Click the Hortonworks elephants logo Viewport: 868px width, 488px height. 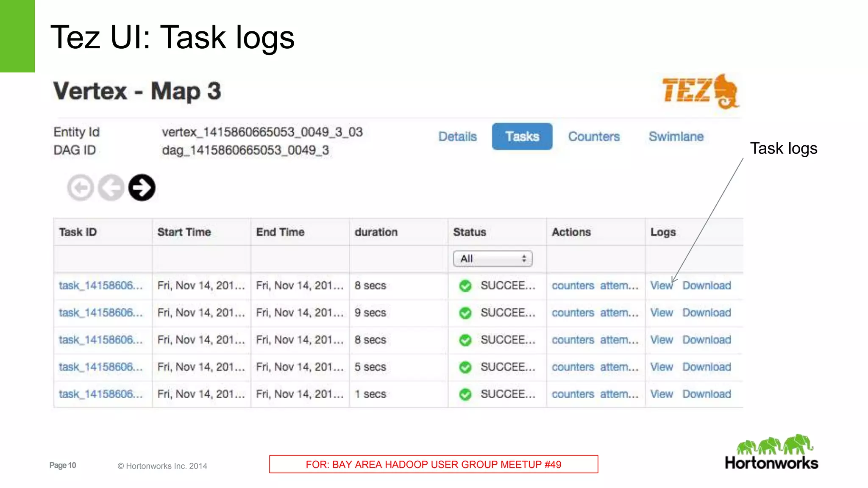pyautogui.click(x=771, y=452)
